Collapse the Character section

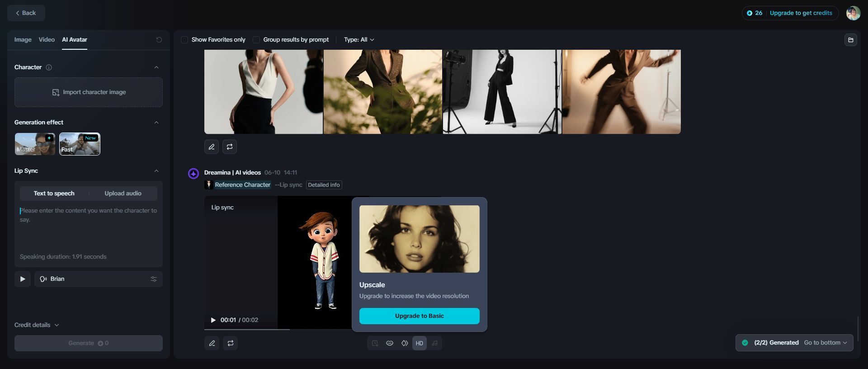click(156, 67)
